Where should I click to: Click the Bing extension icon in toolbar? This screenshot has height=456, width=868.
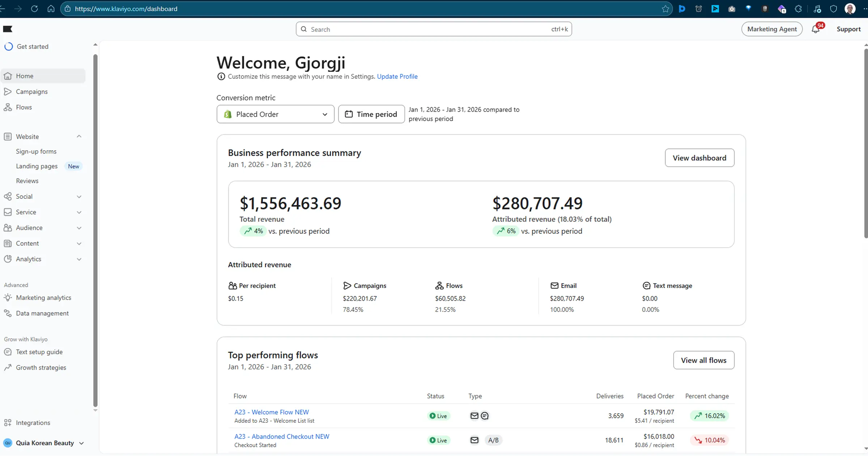682,9
